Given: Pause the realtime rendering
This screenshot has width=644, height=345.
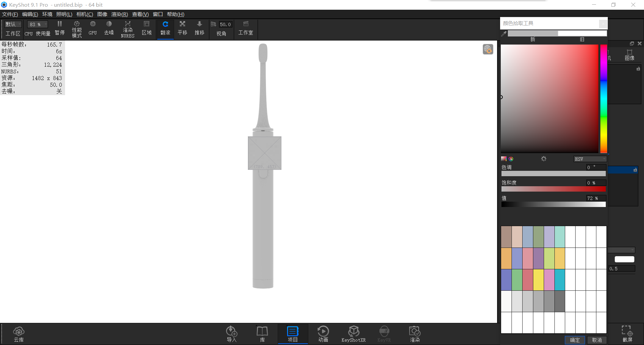Looking at the screenshot, I should (59, 28).
